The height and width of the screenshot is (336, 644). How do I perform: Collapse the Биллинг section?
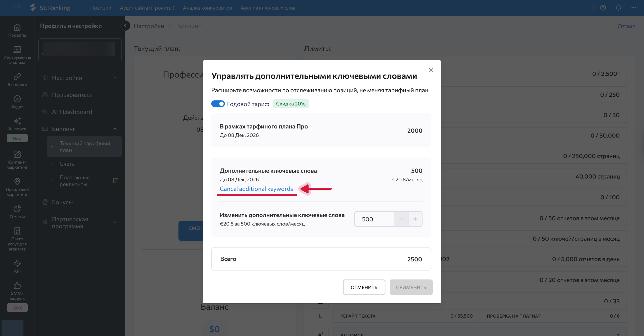pyautogui.click(x=80, y=129)
